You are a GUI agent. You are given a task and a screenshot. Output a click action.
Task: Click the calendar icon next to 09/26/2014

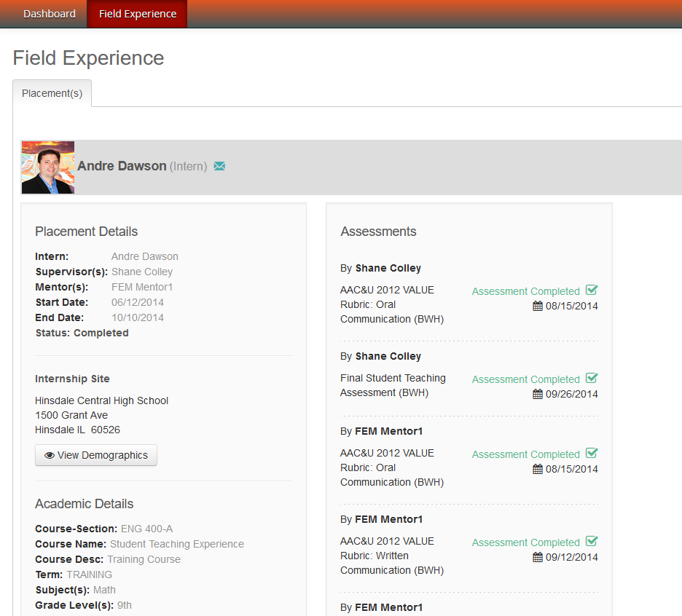tap(538, 395)
